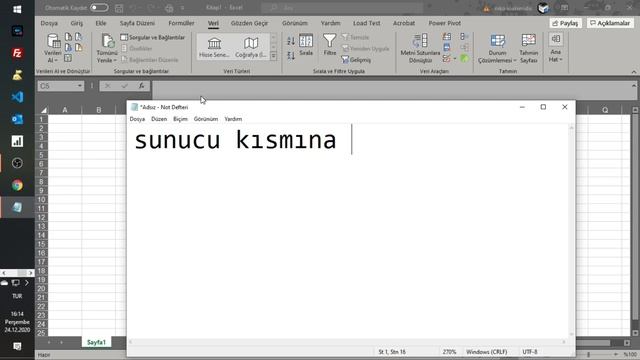Click the taskbar horizontal scrollbar
The width and height of the screenshot is (640, 360).
(17, 273)
